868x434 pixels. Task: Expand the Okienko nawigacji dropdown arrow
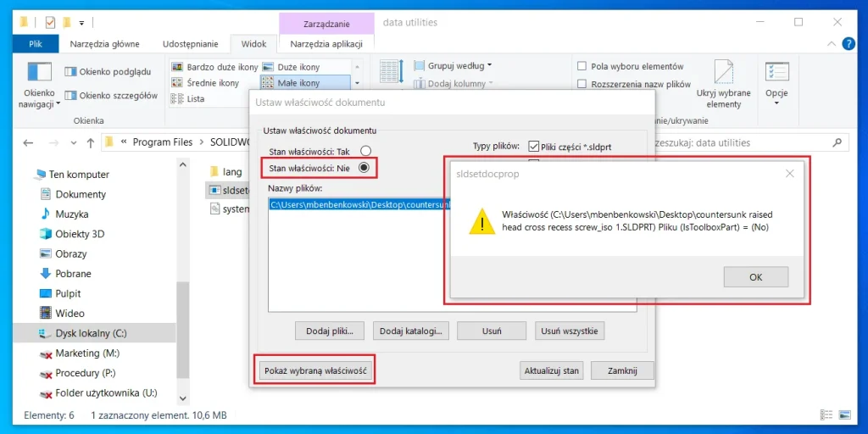coord(58,103)
